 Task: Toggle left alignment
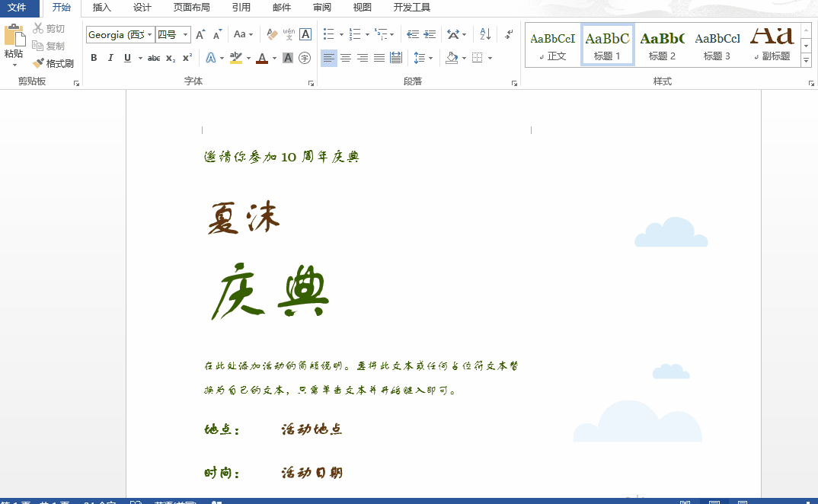329,58
